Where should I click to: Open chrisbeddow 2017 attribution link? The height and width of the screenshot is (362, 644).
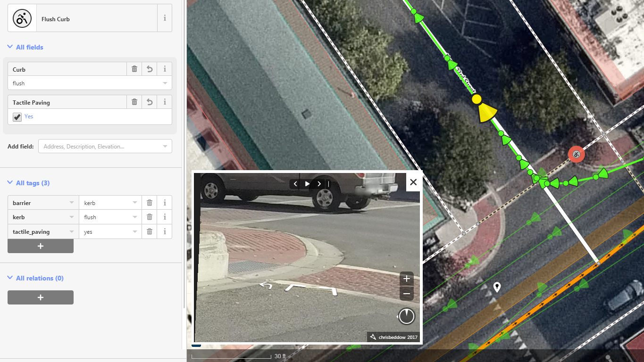397,337
